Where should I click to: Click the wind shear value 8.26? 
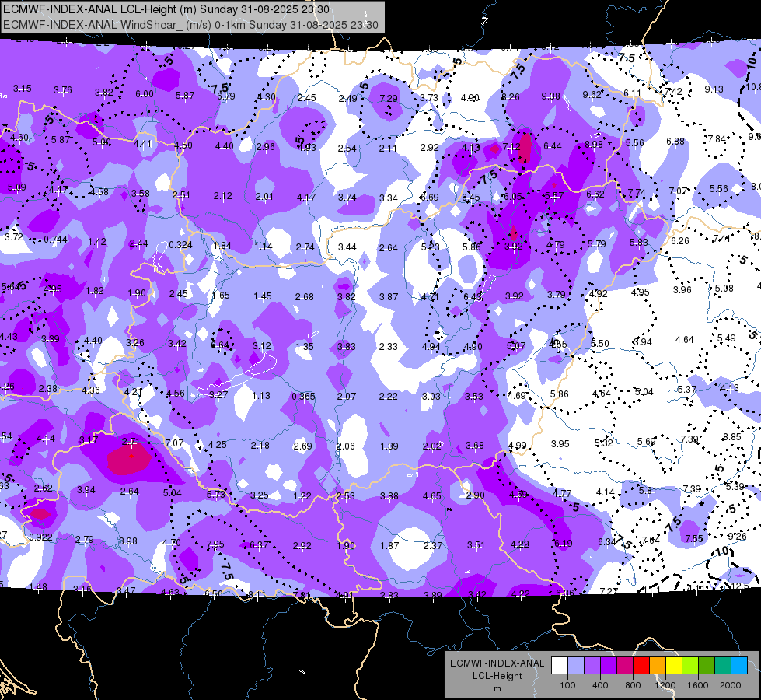(511, 97)
